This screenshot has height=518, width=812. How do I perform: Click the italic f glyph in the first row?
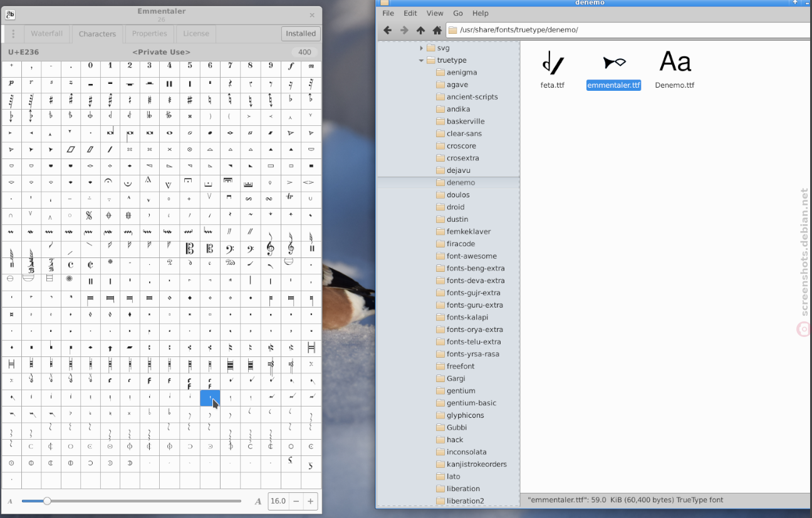pos(291,66)
